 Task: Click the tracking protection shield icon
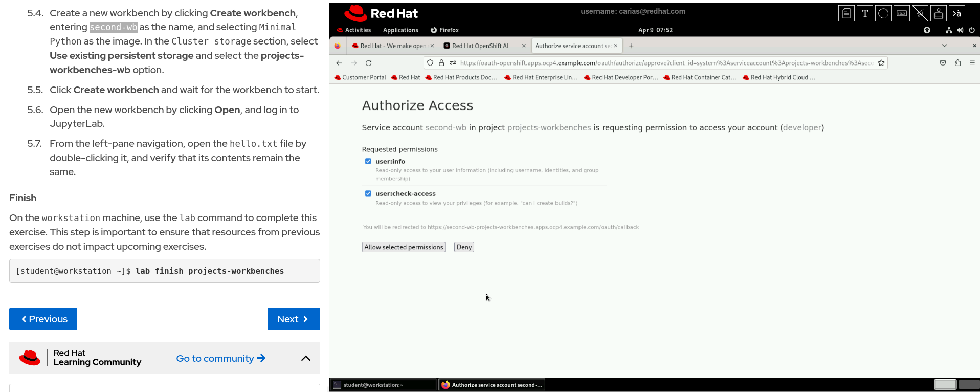(430, 63)
